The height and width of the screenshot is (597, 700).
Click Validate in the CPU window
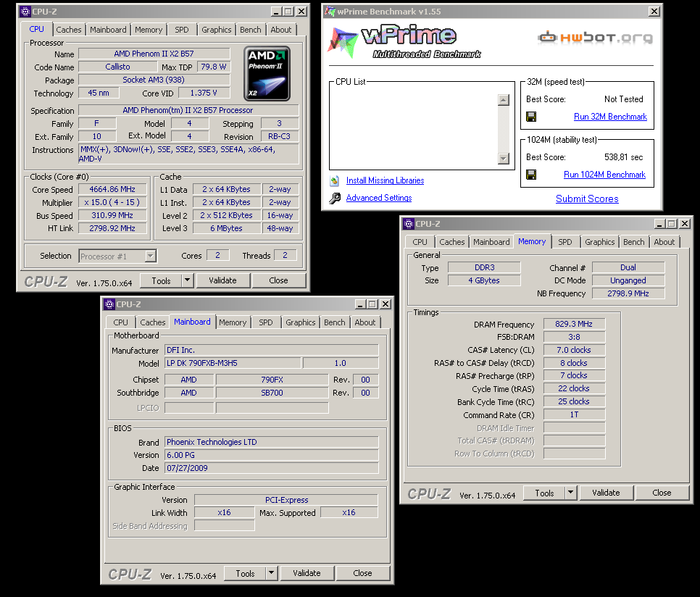222,280
